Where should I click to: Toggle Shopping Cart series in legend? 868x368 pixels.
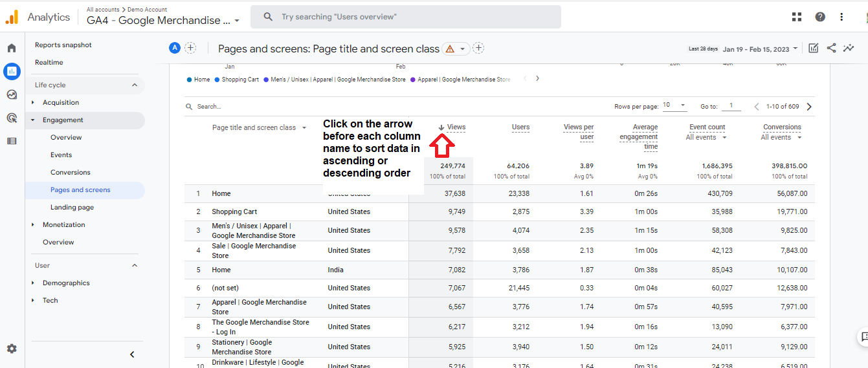point(236,80)
